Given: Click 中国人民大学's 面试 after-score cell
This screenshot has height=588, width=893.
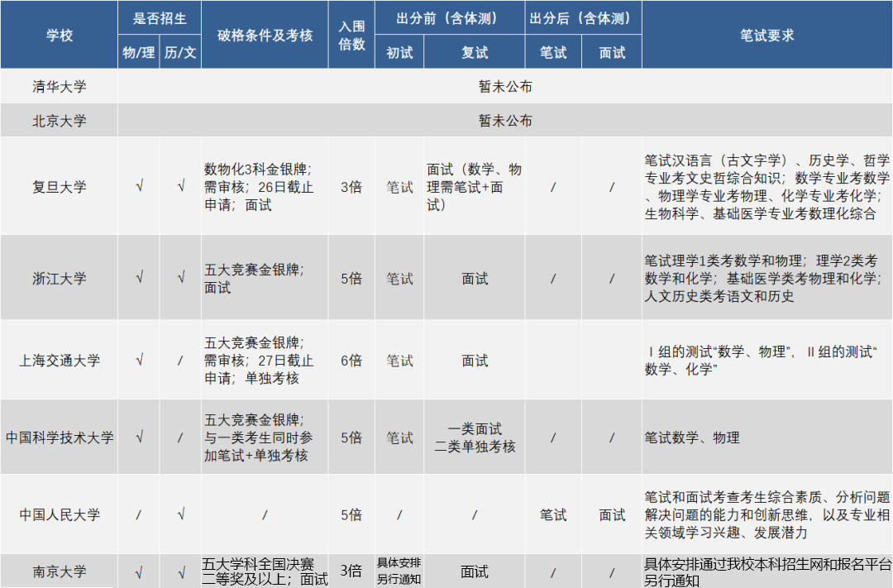Looking at the screenshot, I should pos(612,514).
